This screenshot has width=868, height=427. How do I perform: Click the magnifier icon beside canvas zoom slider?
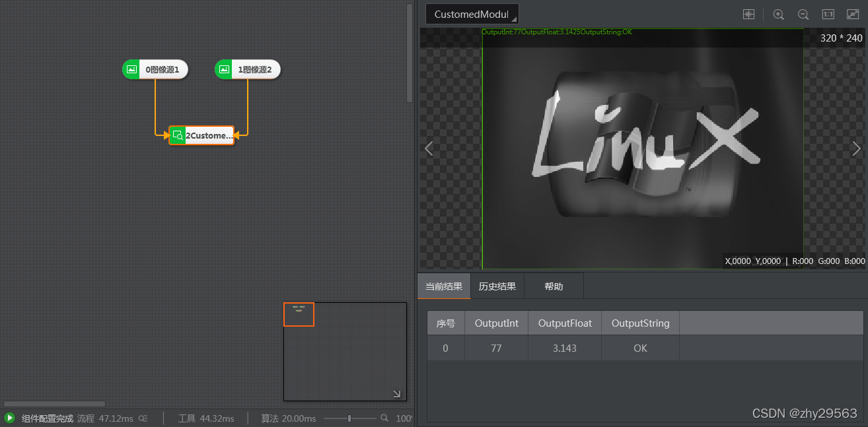pos(384,418)
